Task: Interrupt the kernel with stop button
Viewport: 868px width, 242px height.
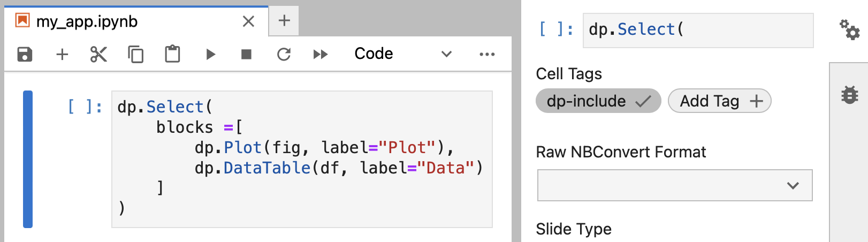Action: click(246, 54)
